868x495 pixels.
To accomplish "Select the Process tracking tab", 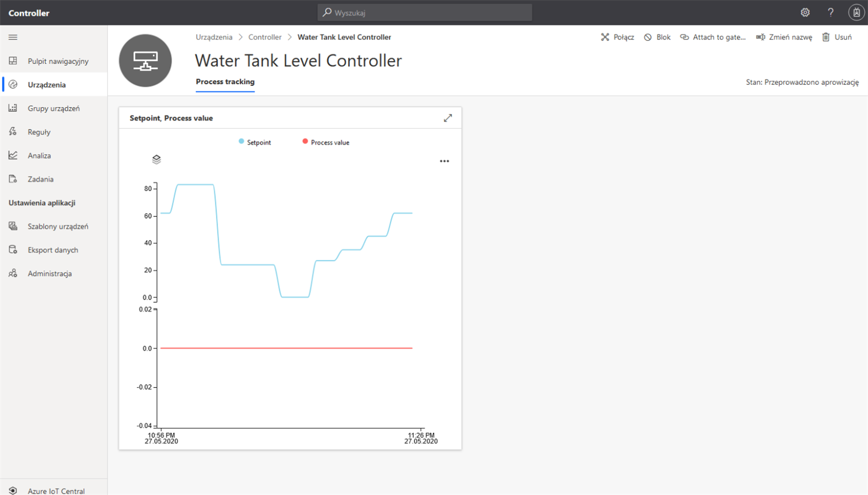I will 225,81.
